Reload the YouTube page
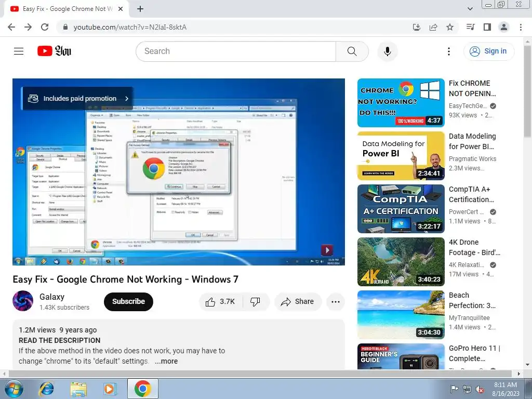The width and height of the screenshot is (532, 399). [x=45, y=27]
